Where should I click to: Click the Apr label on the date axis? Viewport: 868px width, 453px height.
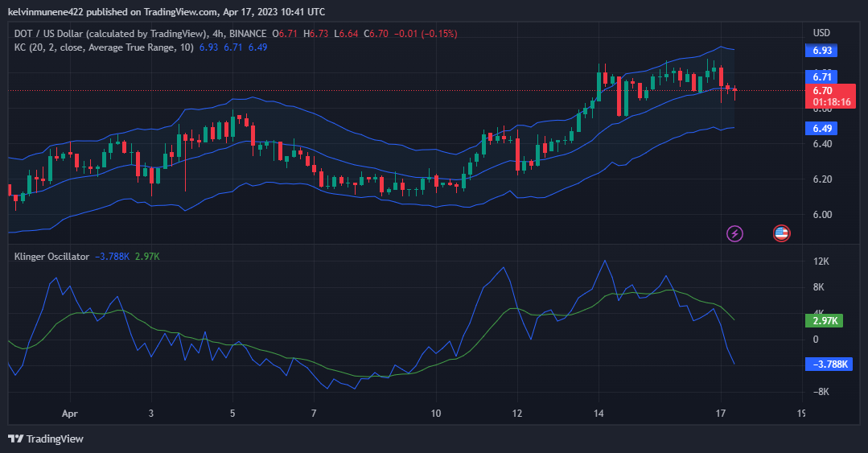71,413
